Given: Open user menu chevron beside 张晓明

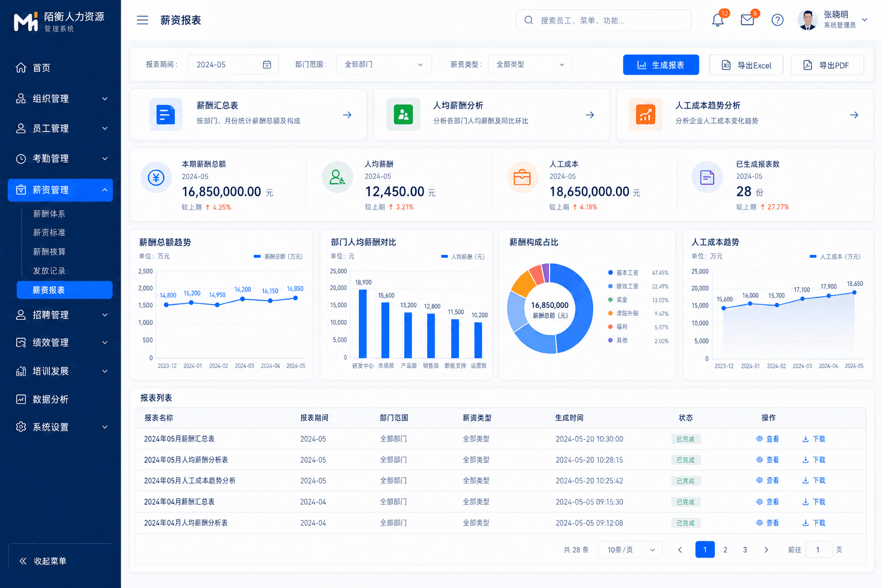Looking at the screenshot, I should click(865, 20).
